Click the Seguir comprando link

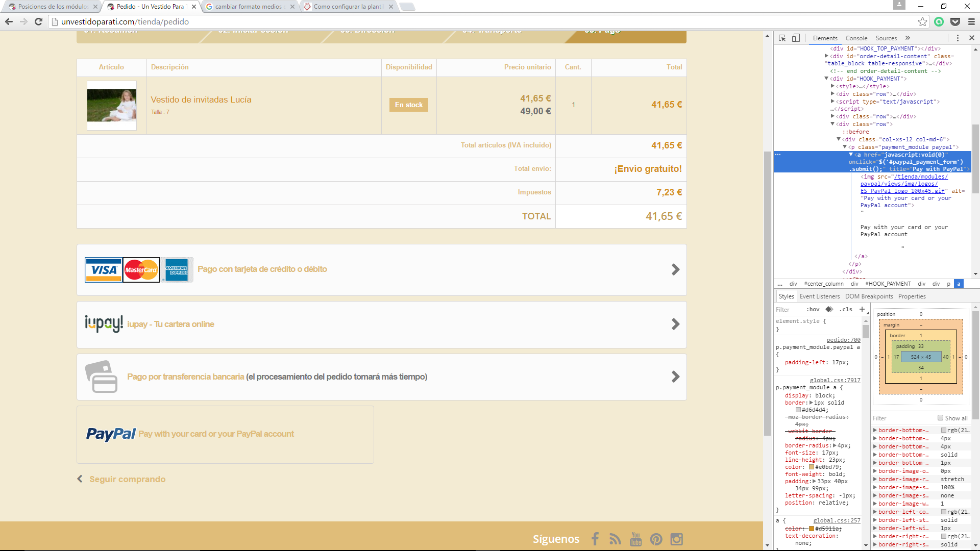127,479
